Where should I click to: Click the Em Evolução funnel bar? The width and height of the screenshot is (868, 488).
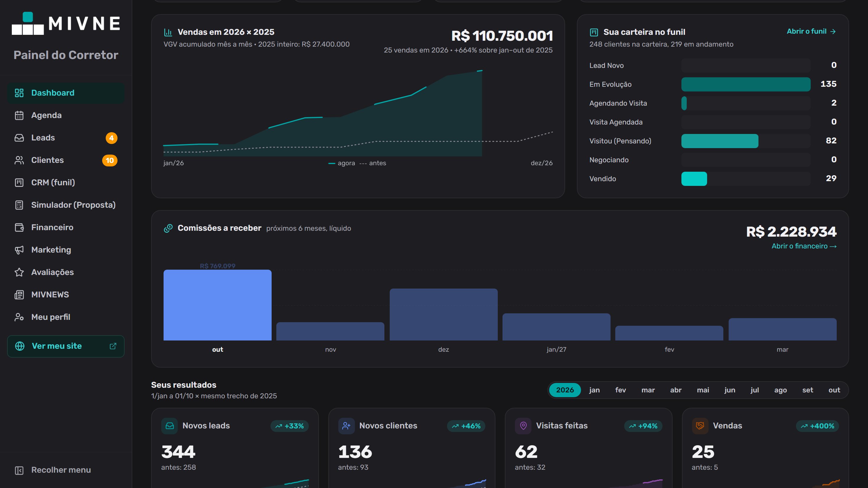click(746, 84)
